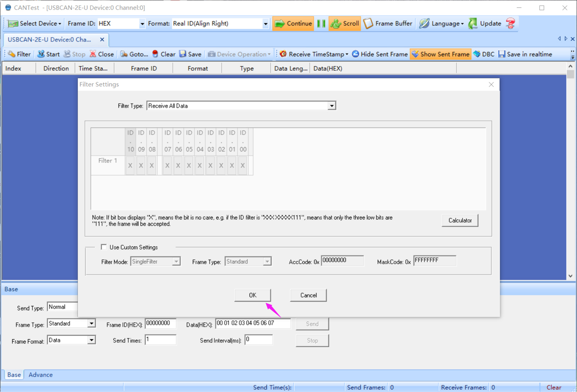This screenshot has height=392, width=577.
Task: Click the Filter toolbar icon
Action: click(x=19, y=54)
